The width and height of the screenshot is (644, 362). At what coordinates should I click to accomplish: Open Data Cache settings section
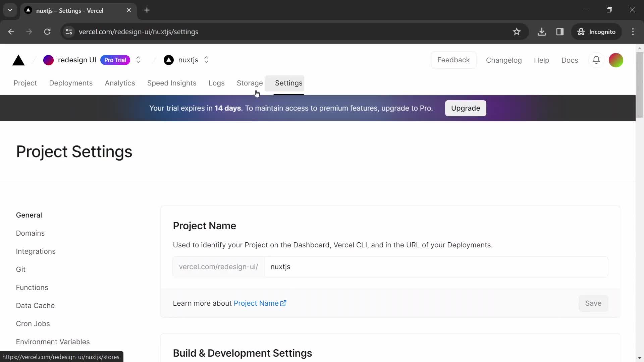(x=35, y=306)
